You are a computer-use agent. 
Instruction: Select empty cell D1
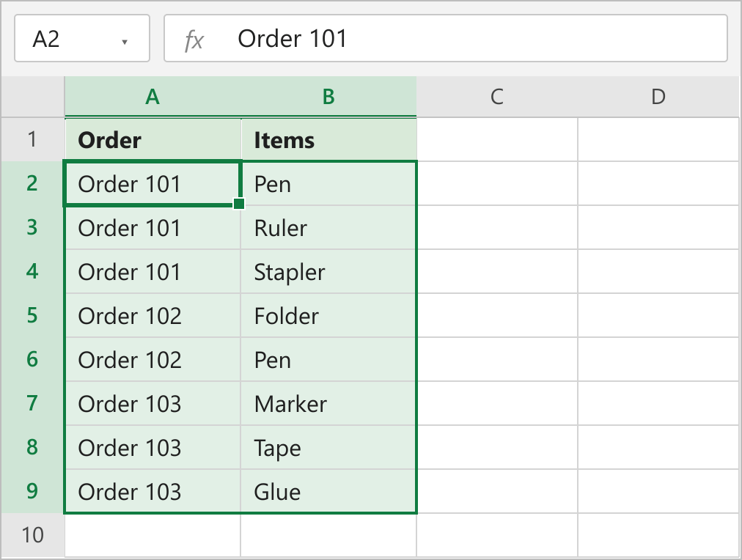[x=658, y=139]
